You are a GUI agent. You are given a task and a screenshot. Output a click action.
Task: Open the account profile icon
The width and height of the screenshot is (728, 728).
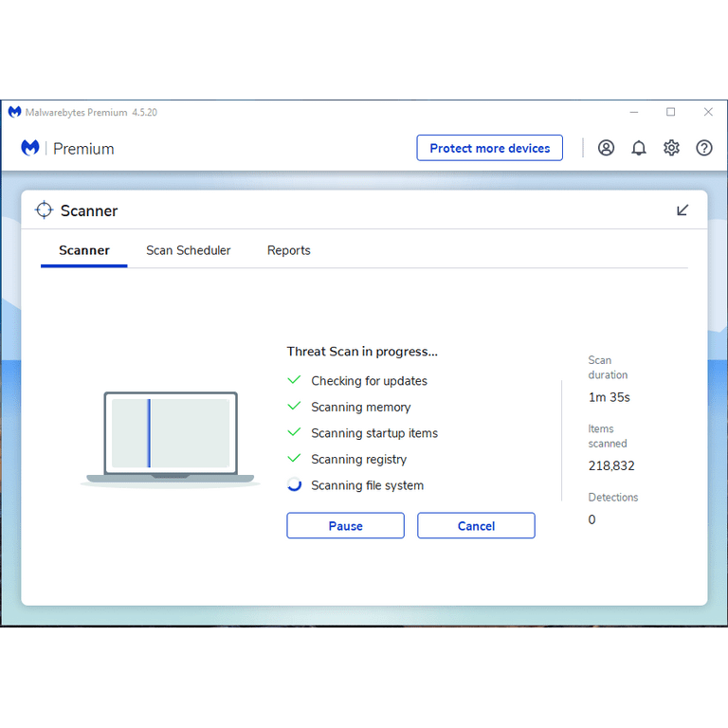coord(606,148)
